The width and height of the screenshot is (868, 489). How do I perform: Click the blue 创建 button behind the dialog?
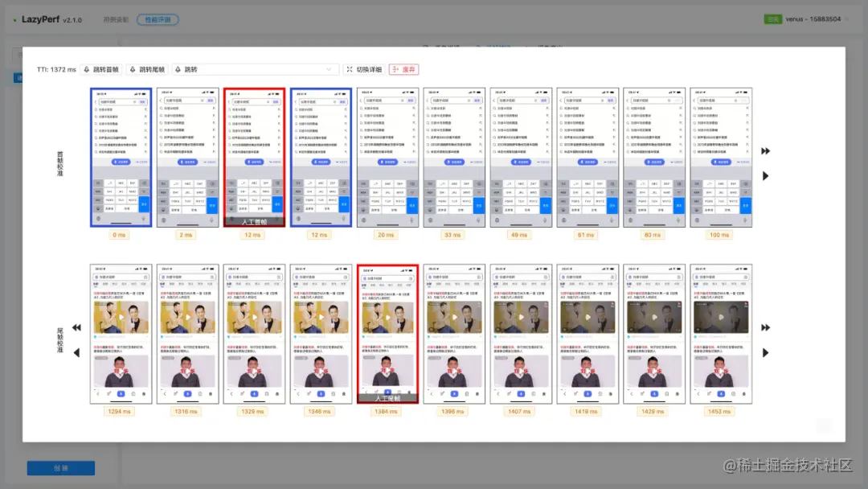pyautogui.click(x=61, y=468)
